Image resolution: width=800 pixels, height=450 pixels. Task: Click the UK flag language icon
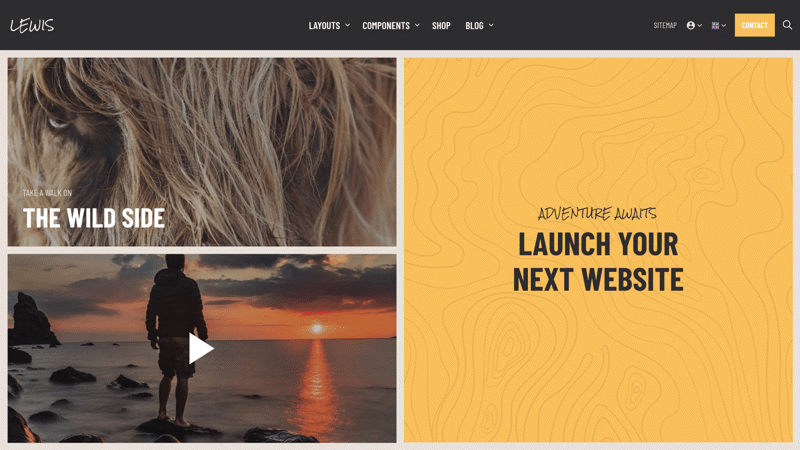[x=715, y=26]
